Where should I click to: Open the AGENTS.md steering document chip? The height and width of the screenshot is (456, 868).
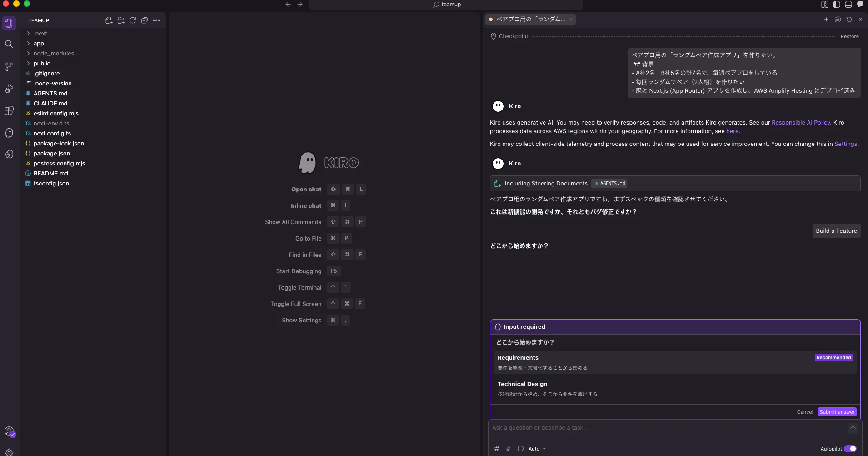click(x=609, y=184)
